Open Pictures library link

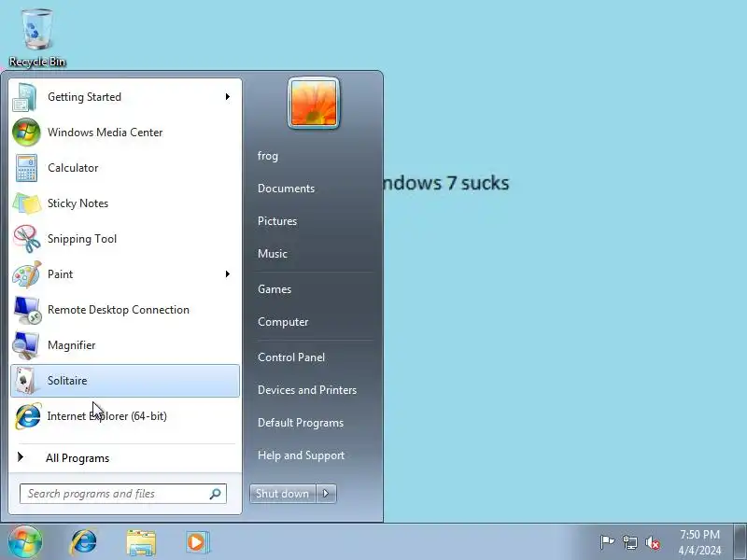[277, 221]
